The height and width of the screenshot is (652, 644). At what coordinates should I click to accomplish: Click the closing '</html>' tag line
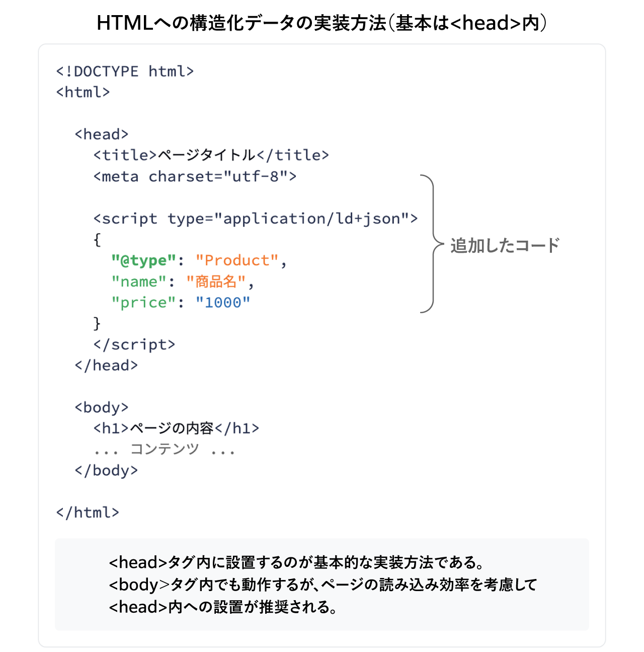(88, 513)
